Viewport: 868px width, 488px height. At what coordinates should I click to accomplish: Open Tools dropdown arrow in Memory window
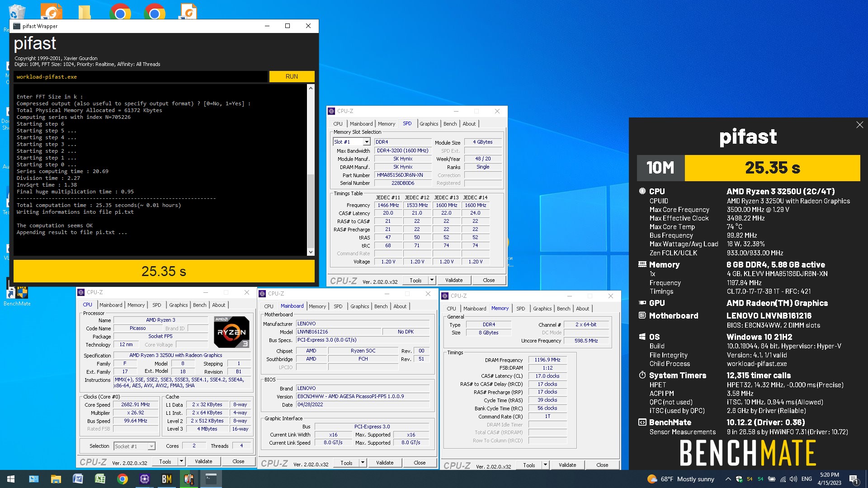click(545, 465)
